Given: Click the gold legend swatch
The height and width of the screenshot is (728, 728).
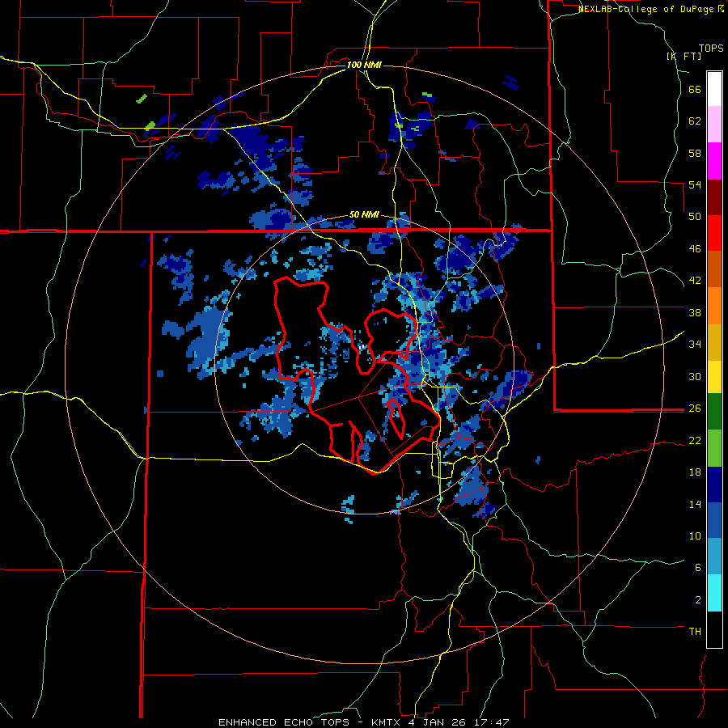Looking at the screenshot, I should pos(714,341).
